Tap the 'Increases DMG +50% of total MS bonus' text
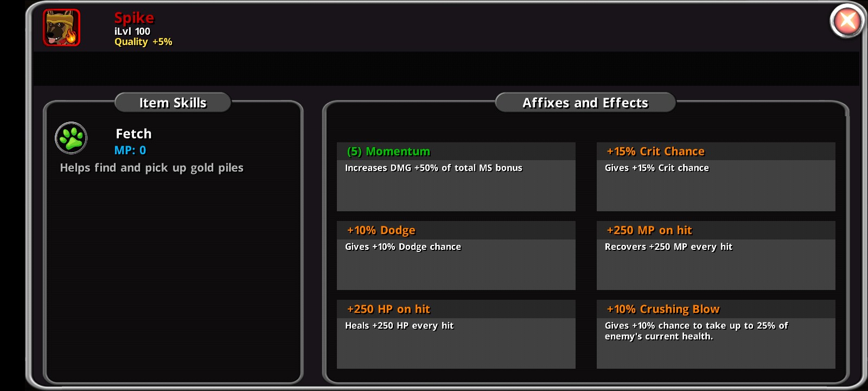868x391 pixels. point(433,168)
